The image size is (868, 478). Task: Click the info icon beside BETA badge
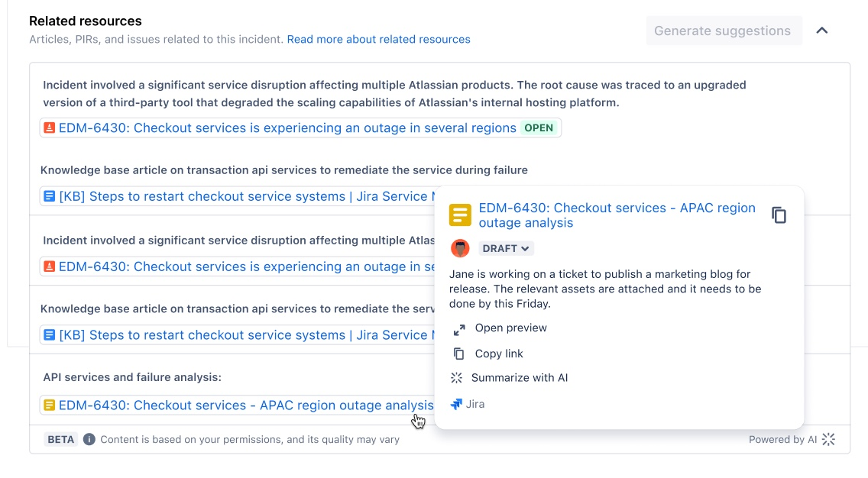[89, 440]
